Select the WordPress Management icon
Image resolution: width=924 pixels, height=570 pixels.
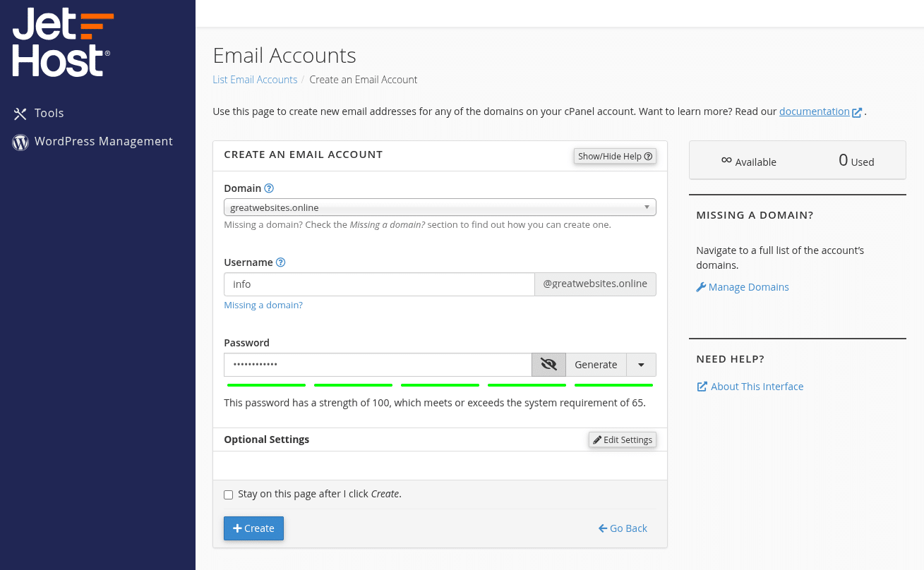20,142
